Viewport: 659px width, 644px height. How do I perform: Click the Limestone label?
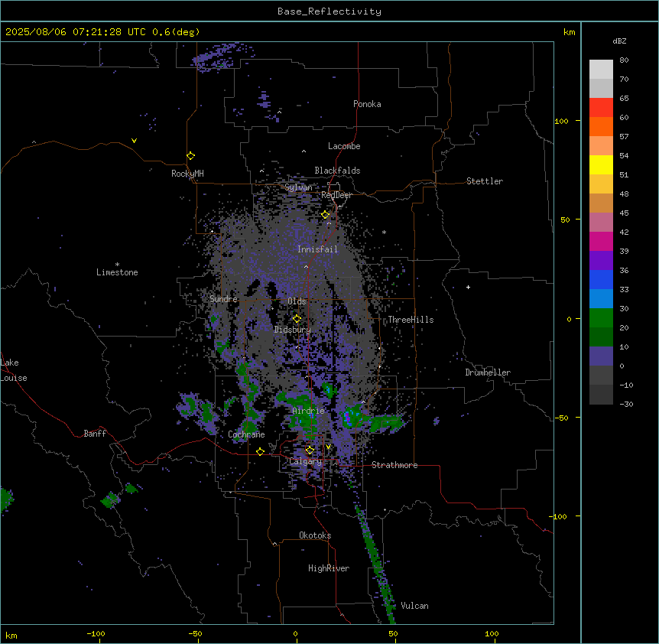[117, 272]
